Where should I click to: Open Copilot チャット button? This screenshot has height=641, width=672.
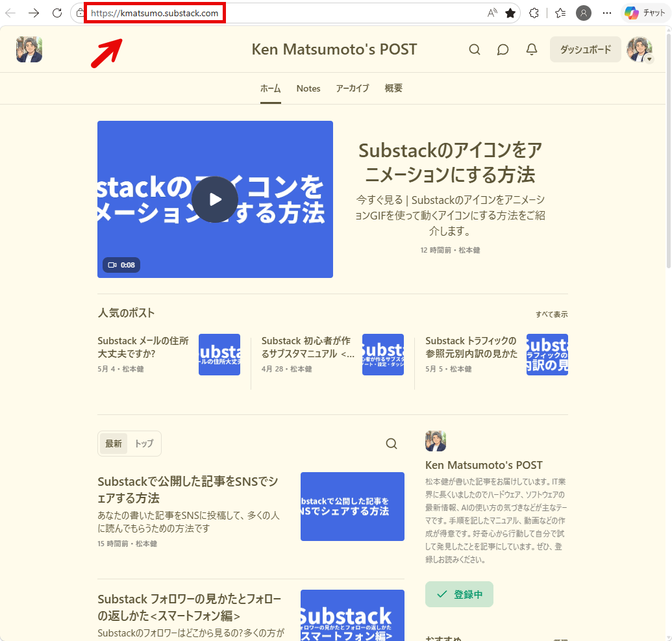[x=645, y=13]
